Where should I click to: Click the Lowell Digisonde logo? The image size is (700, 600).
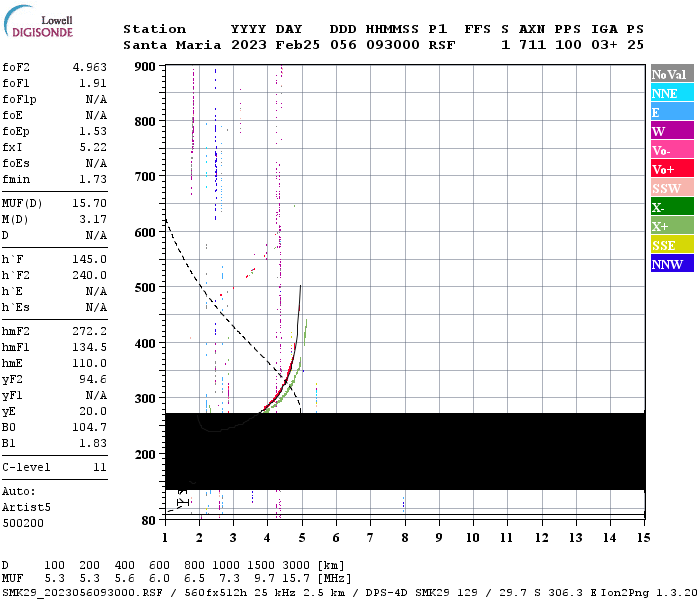(38, 21)
